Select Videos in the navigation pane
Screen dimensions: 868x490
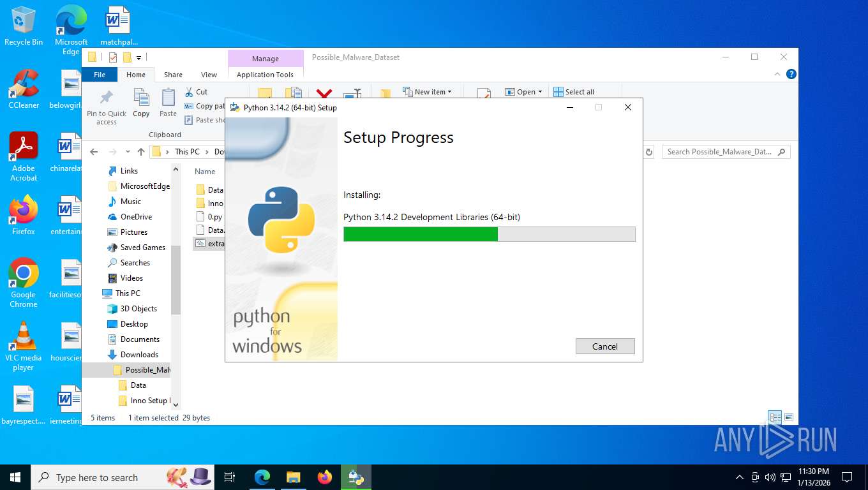click(x=131, y=278)
